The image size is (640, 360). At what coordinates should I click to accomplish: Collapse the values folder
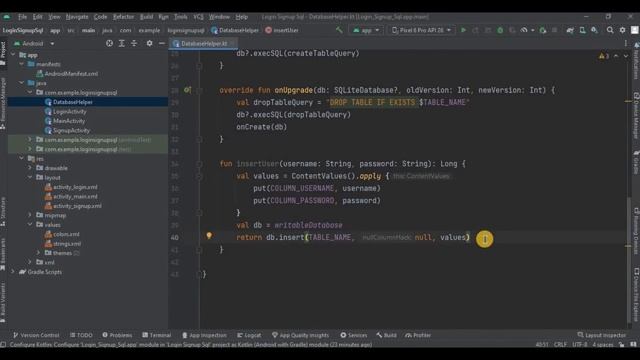(30, 224)
